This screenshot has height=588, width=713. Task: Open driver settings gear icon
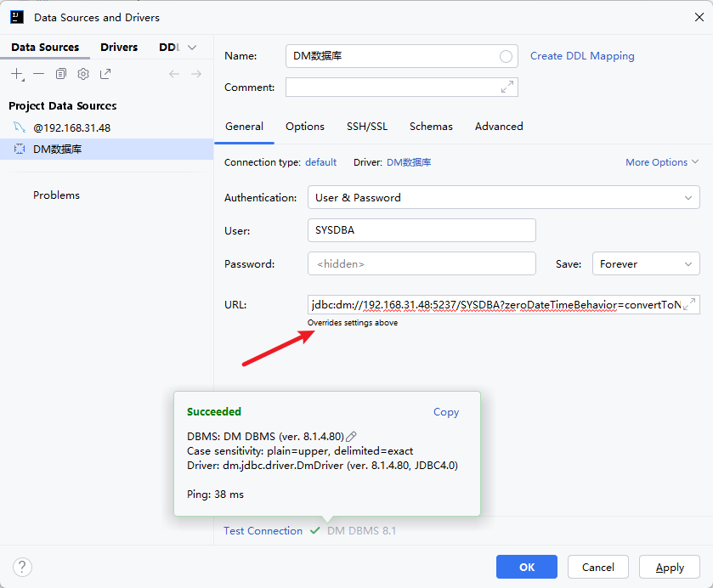point(83,74)
